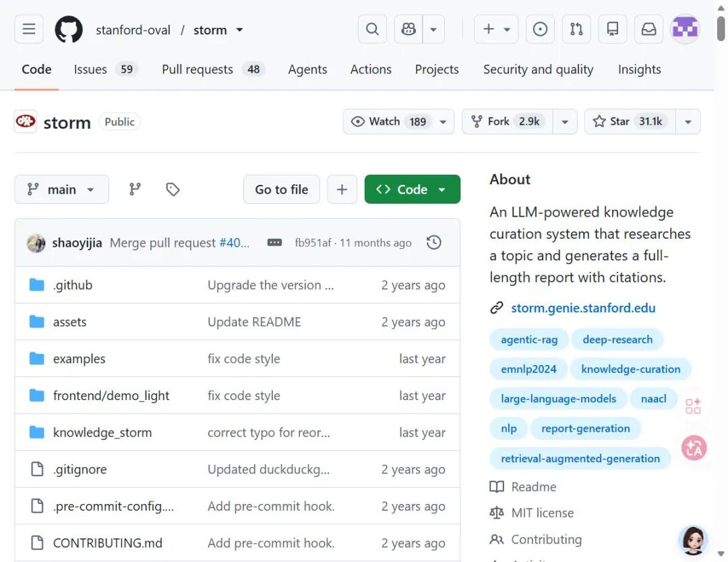Select the Actions tab
This screenshot has height=562, width=728.
coord(371,69)
